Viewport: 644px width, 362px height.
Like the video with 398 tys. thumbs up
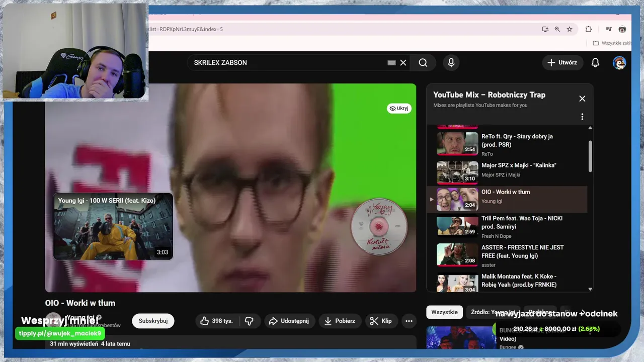216,321
